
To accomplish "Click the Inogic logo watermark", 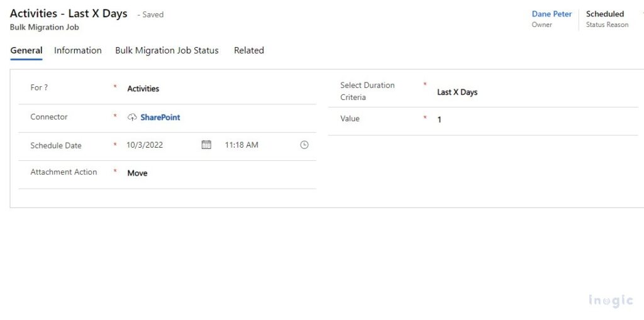I will (x=611, y=301).
